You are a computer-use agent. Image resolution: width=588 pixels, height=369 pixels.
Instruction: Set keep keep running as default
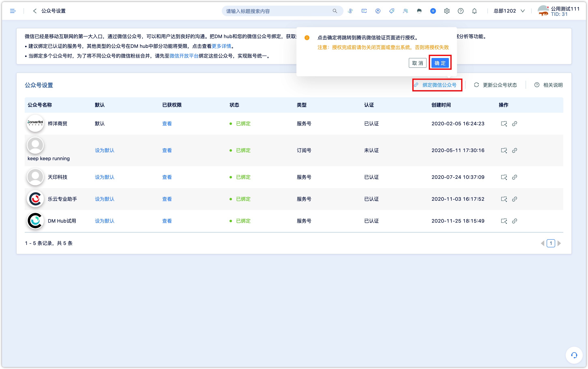[x=104, y=150]
